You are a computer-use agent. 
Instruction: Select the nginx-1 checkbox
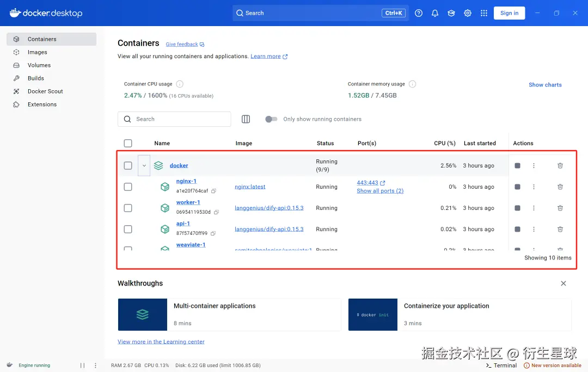[x=128, y=187]
